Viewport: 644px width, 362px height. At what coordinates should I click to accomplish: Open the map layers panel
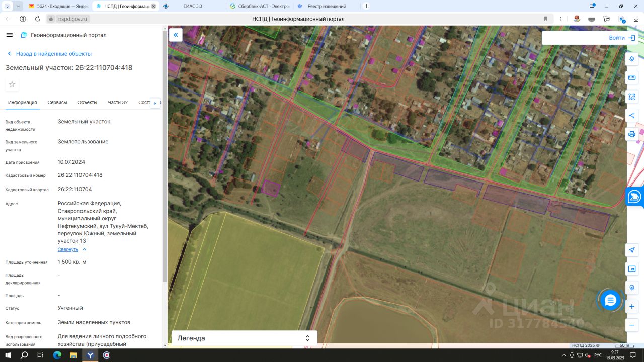pos(632,59)
